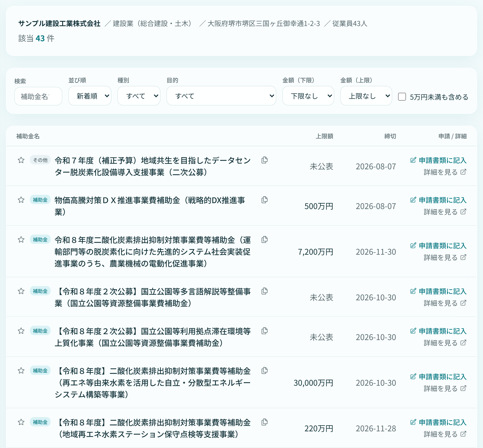
Task: Click company name サンプル建設工業株式会社
Action: tap(59, 24)
